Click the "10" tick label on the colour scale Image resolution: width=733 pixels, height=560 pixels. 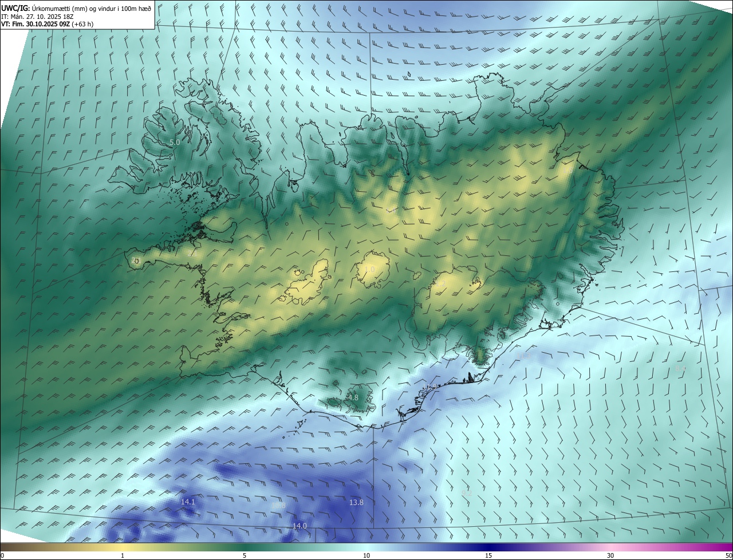pos(366,555)
